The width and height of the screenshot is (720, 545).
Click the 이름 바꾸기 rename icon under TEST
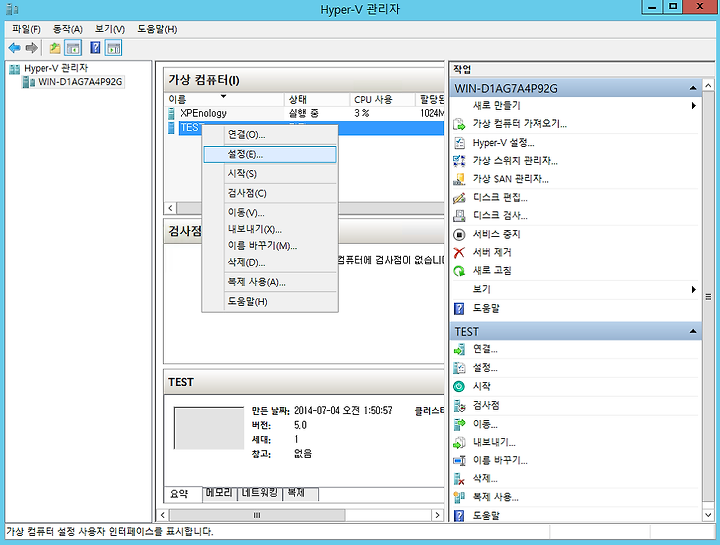459,460
